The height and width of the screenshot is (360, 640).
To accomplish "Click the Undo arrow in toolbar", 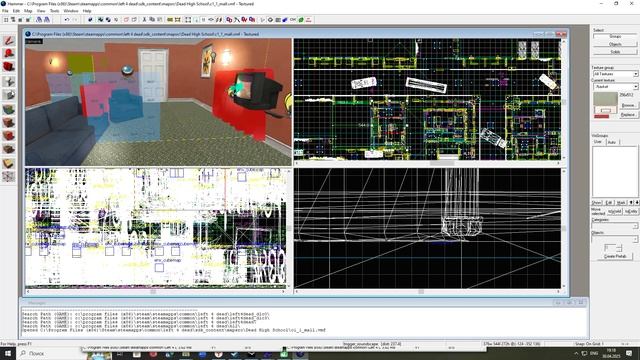I will 67,20.
